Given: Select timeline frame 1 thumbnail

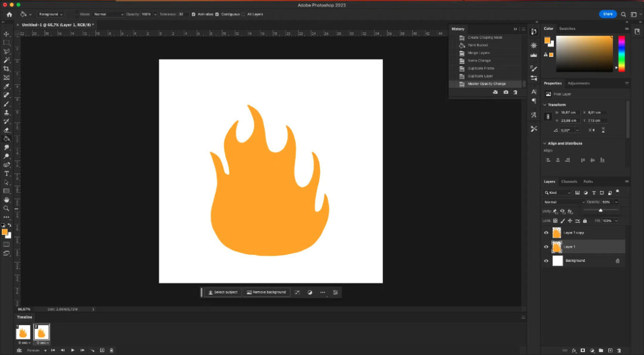Looking at the screenshot, I should pos(23,332).
